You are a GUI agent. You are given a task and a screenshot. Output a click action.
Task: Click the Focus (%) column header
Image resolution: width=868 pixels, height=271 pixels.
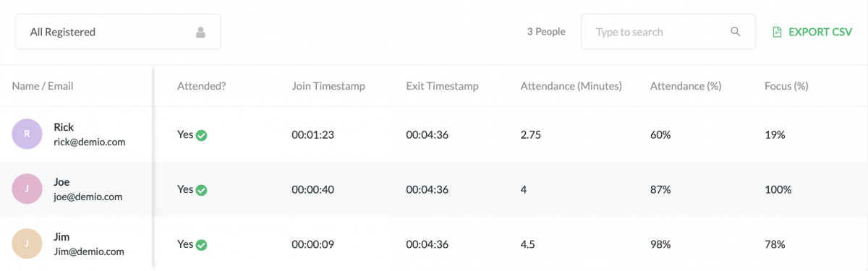tap(786, 86)
